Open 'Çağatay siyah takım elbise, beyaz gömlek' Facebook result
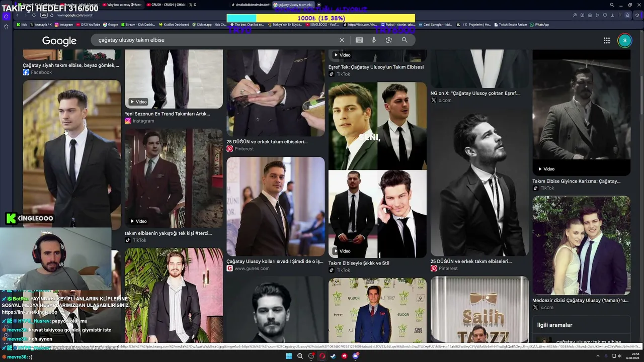Screen dimensions: 644x362 [x=71, y=65]
